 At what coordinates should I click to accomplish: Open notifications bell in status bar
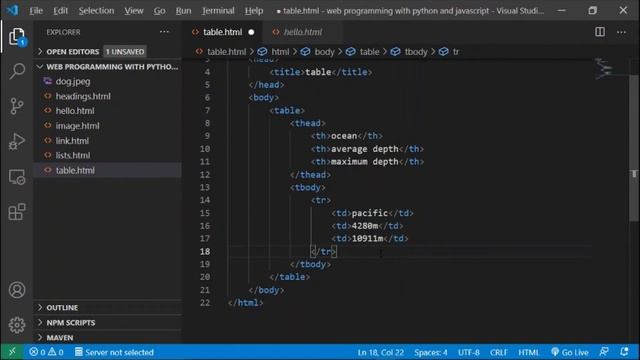624,352
